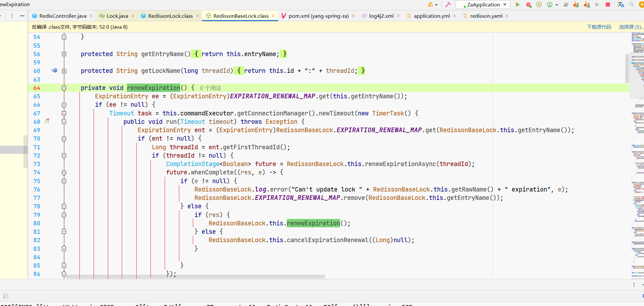Collapse the side panel with minus icon
The width and height of the screenshot is (644, 306).
click(x=22, y=16)
